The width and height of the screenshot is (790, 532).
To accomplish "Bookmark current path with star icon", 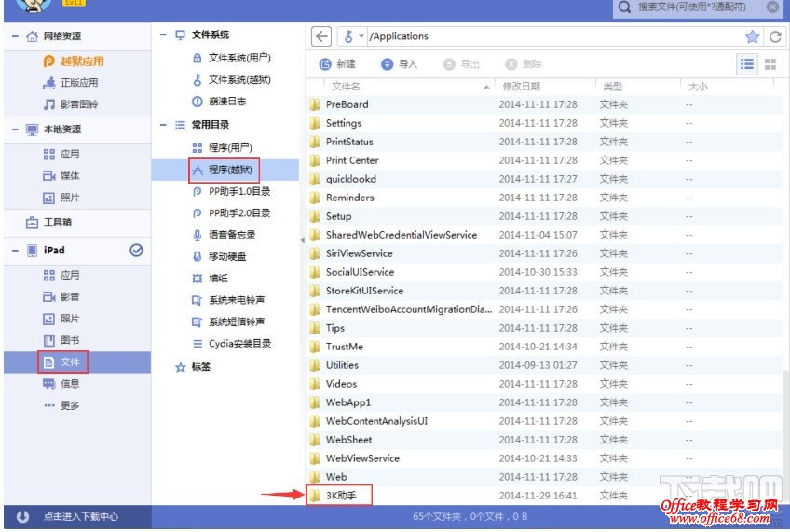I will click(752, 36).
